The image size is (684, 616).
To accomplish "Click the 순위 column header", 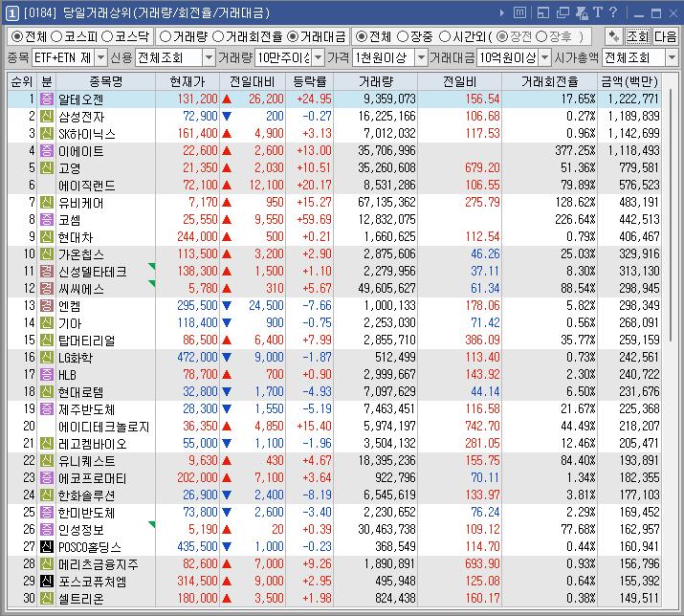I will click(22, 81).
